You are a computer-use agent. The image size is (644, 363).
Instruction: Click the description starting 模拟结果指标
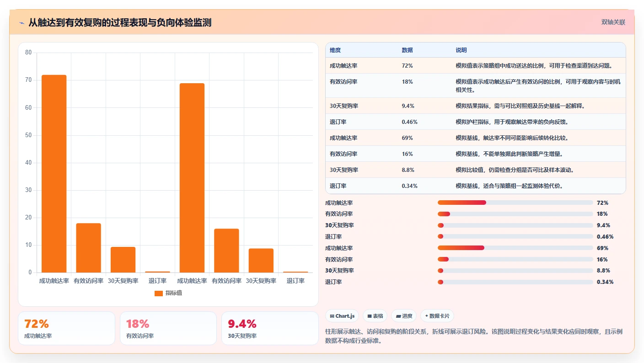[520, 106]
